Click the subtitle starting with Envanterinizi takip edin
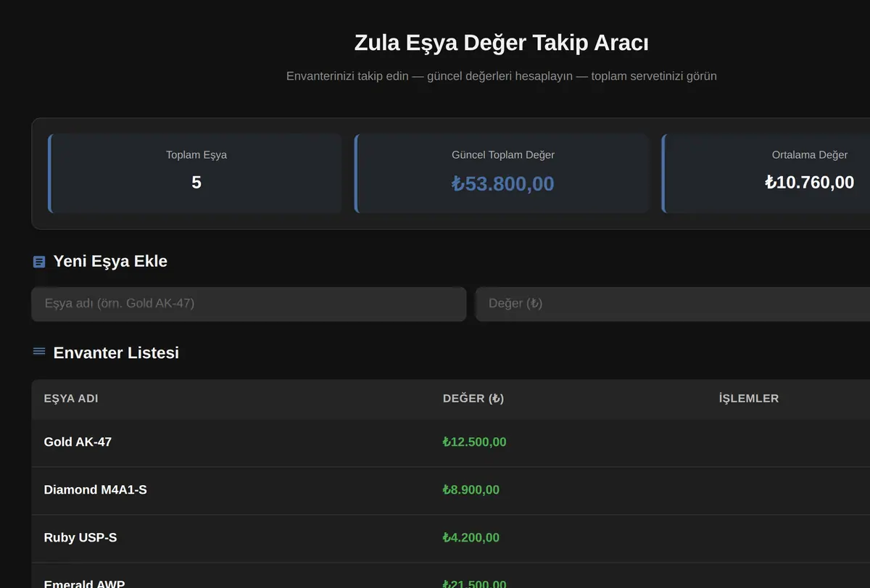Viewport: 870px width, 588px height. pos(502,76)
